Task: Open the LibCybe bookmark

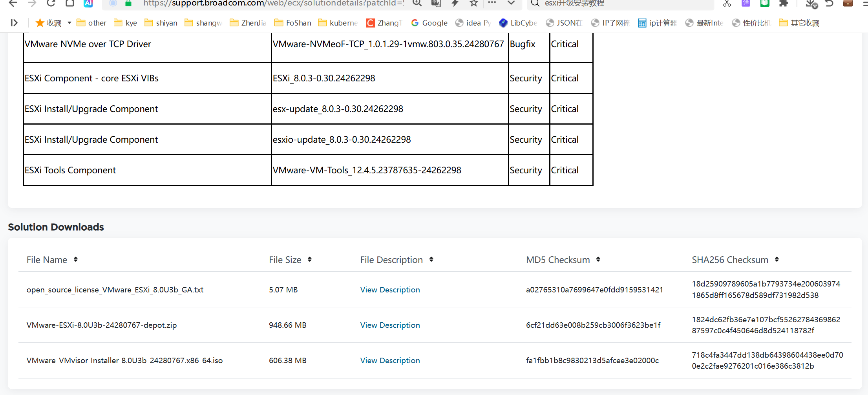Action: point(518,23)
